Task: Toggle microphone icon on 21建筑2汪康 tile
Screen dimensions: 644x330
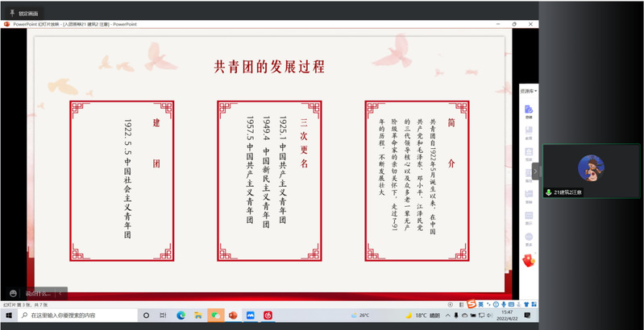Action: [549, 192]
